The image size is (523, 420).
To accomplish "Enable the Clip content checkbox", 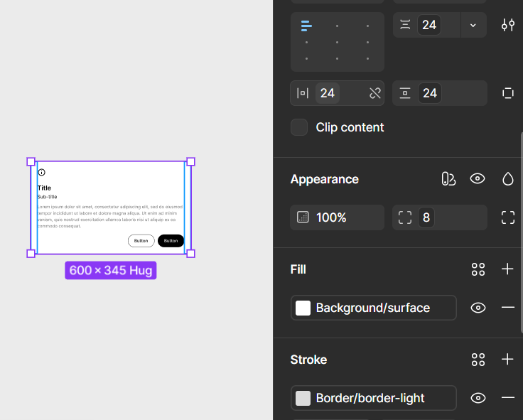I will pos(300,127).
